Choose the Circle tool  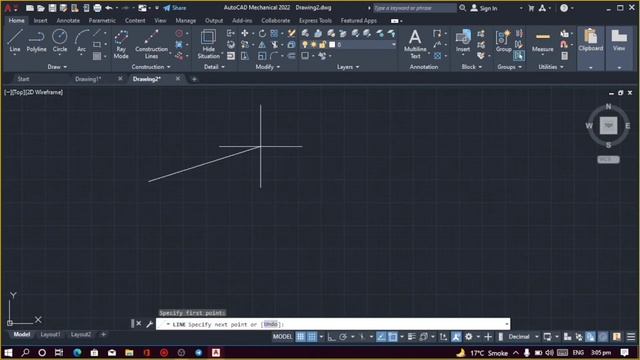[x=60, y=41]
